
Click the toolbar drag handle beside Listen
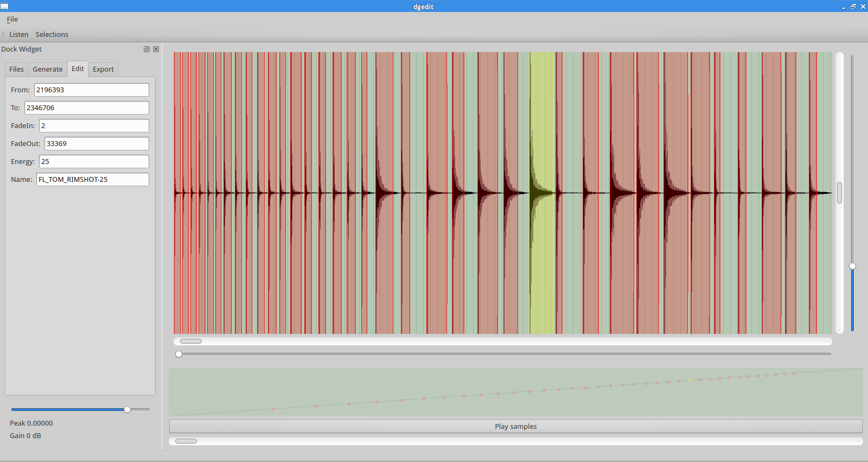click(x=3, y=34)
